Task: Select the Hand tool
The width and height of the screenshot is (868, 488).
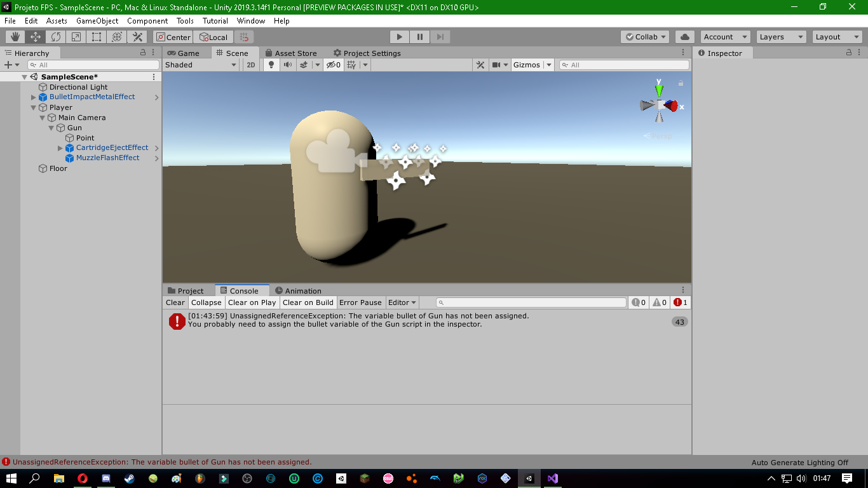Action: [14, 36]
